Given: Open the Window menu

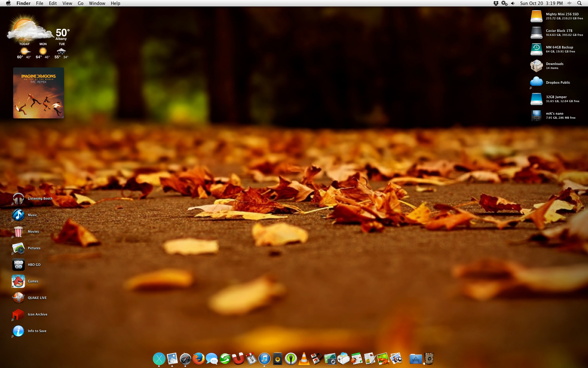Looking at the screenshot, I should pyautogui.click(x=97, y=3).
